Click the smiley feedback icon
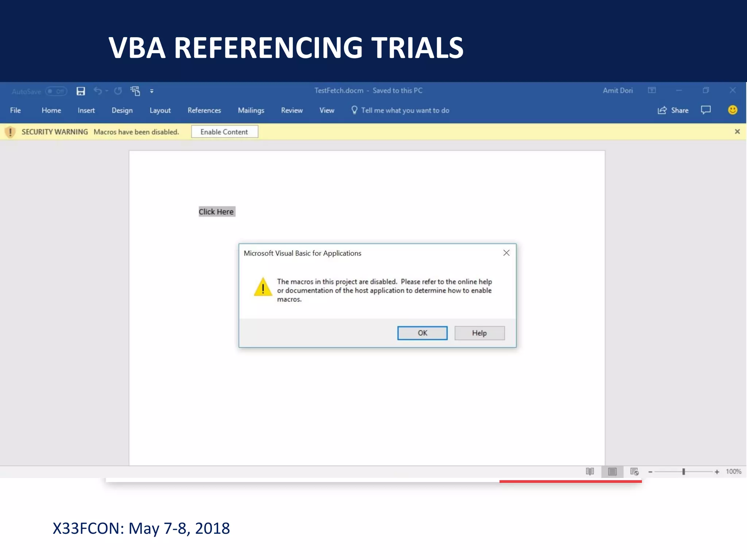The width and height of the screenshot is (747, 560). point(732,110)
